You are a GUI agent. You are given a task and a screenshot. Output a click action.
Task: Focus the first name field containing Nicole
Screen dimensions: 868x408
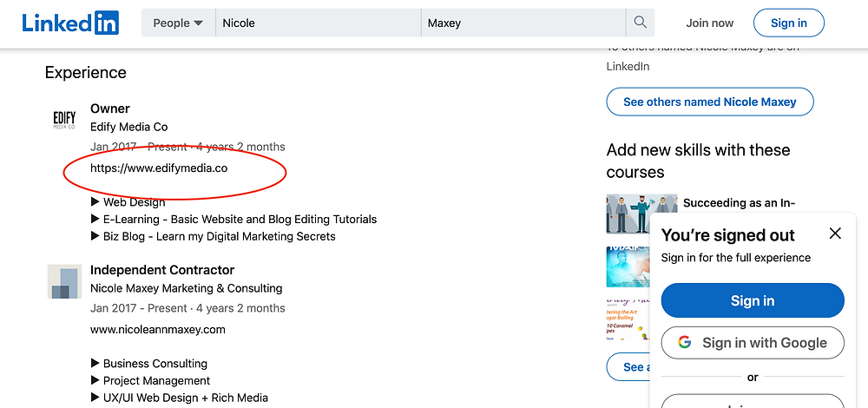point(319,23)
